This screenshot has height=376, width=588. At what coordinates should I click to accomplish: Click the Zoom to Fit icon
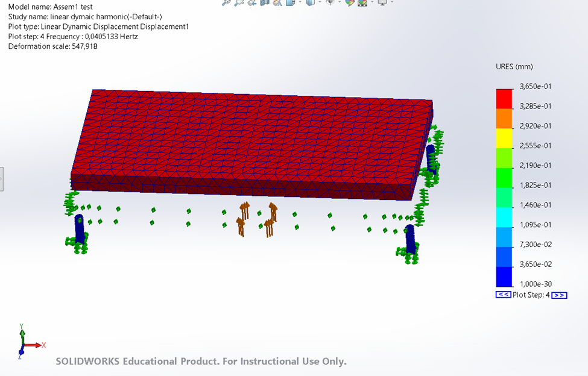(x=226, y=2)
